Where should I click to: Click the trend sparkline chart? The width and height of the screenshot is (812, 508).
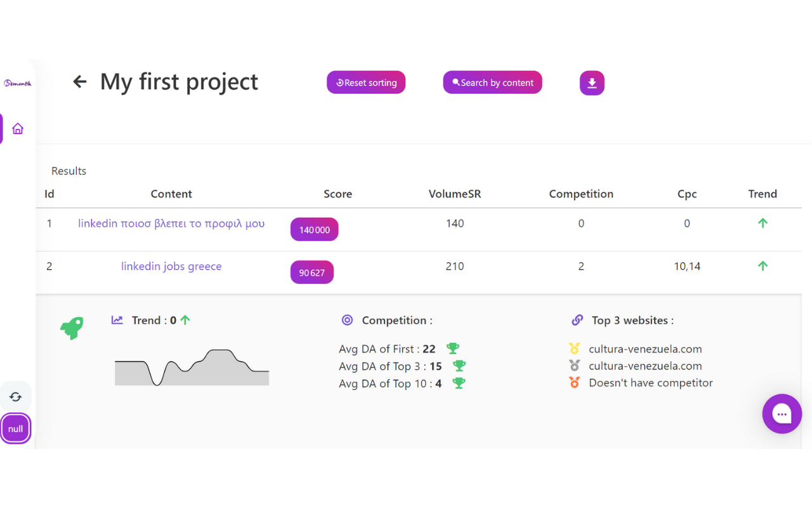point(192,368)
